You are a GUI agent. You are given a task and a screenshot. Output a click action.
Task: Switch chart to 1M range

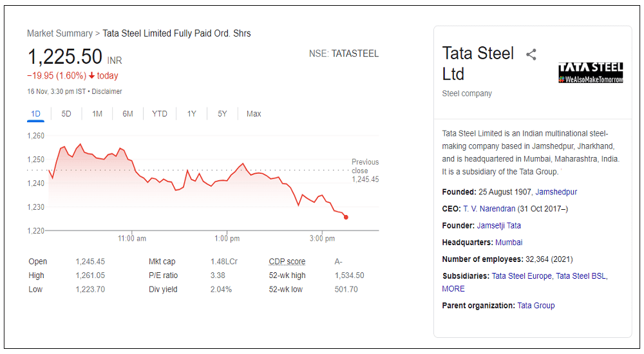pyautogui.click(x=97, y=114)
